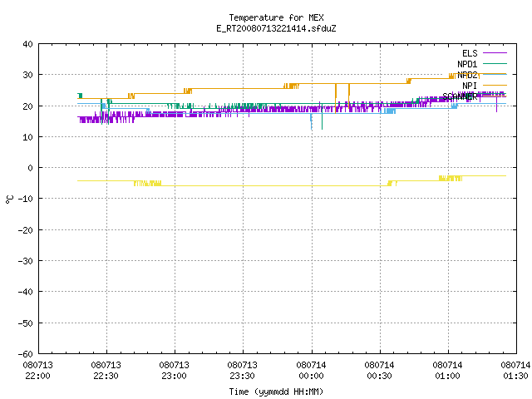532x399 pixels.
Task: Select the file name 'E_RT20080713221414.sfduZ' subtitle
Action: tap(276, 28)
